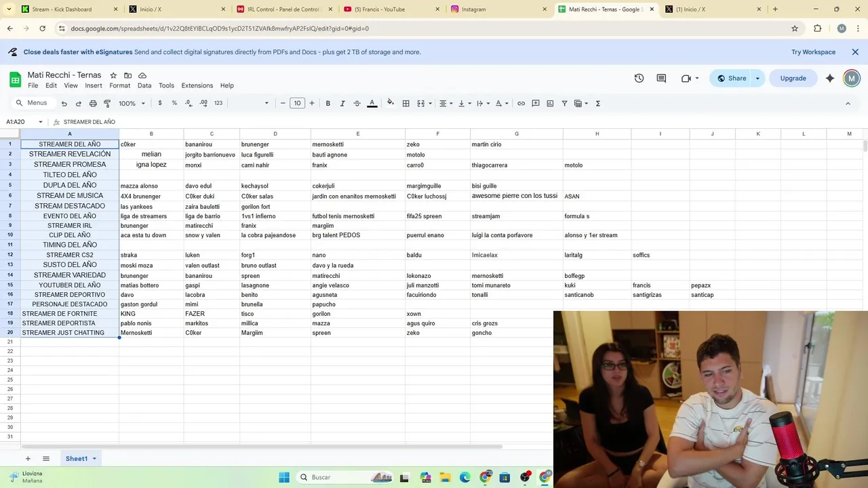
Task: Insert a chart
Action: click(x=550, y=103)
